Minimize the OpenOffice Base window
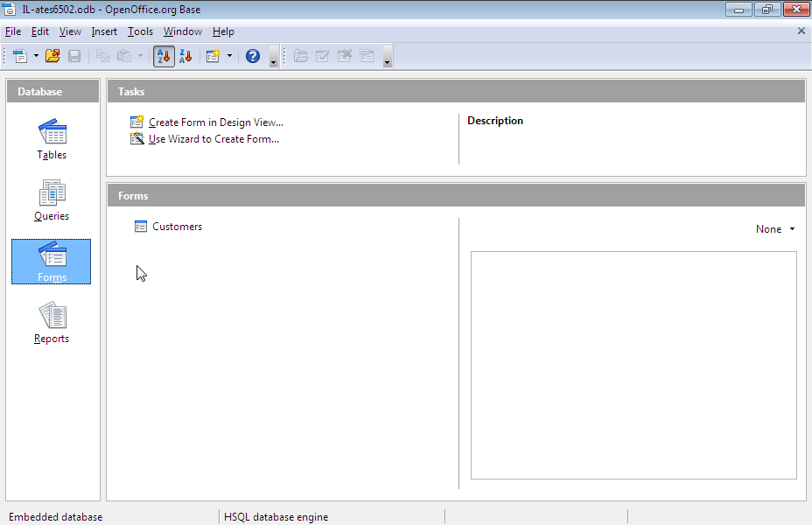This screenshot has height=525, width=812. 739,10
